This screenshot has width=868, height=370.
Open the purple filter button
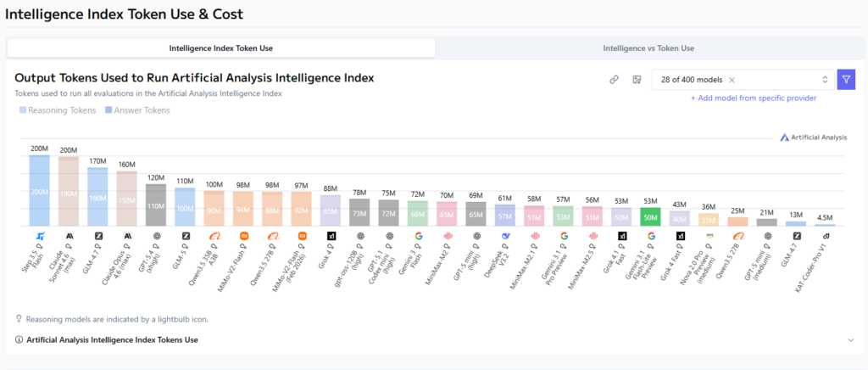(846, 80)
